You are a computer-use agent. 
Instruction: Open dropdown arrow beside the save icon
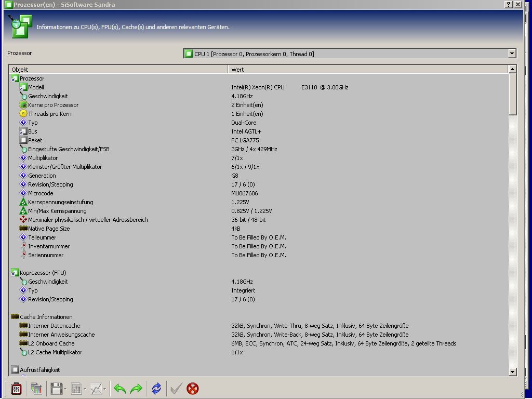click(65, 389)
